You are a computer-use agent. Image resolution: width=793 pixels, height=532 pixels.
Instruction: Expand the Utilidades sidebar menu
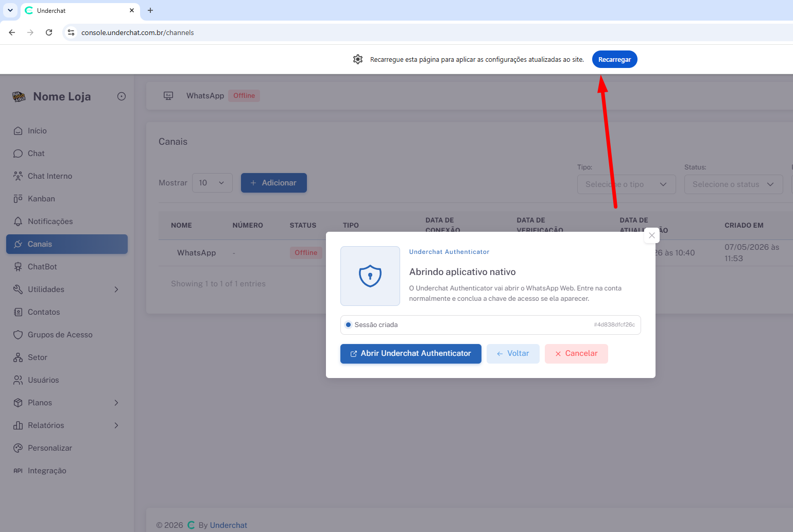[x=67, y=289]
